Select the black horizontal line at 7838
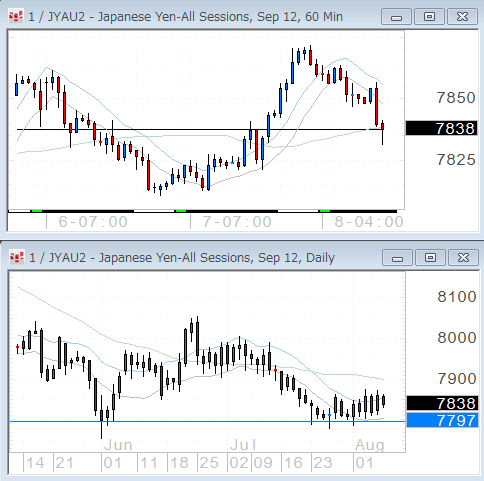Viewport: 484px width, 481px height. [x=200, y=129]
